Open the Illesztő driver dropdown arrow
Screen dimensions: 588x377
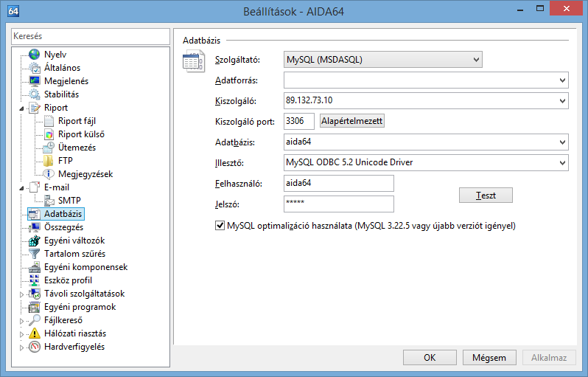tap(562, 163)
